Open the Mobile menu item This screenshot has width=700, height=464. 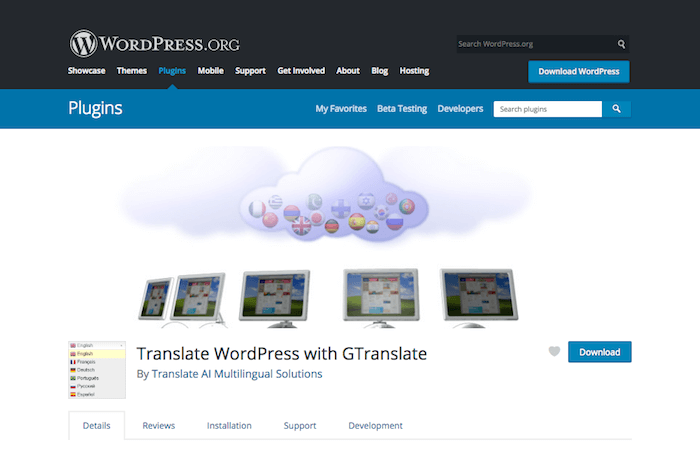coord(210,71)
